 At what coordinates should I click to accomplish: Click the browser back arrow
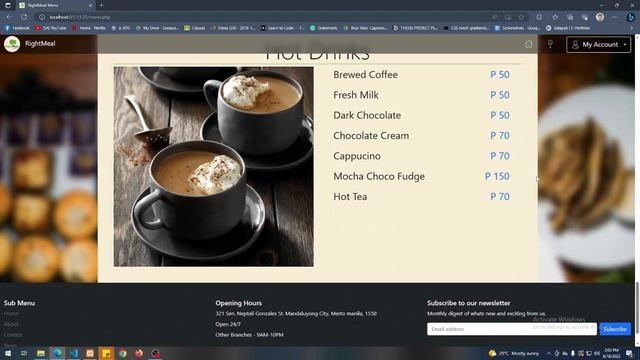(x=9, y=17)
